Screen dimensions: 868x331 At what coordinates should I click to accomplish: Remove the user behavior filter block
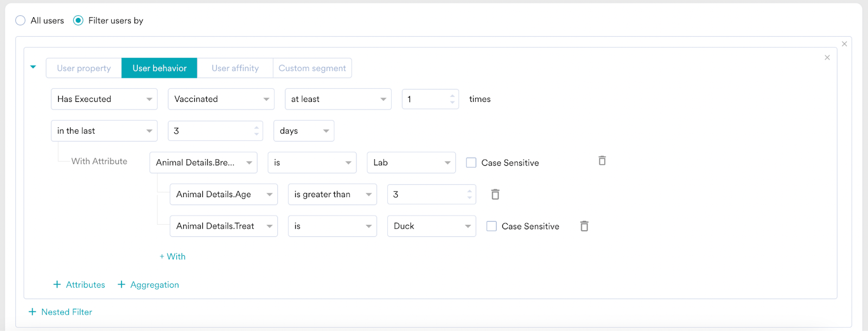[x=827, y=57]
